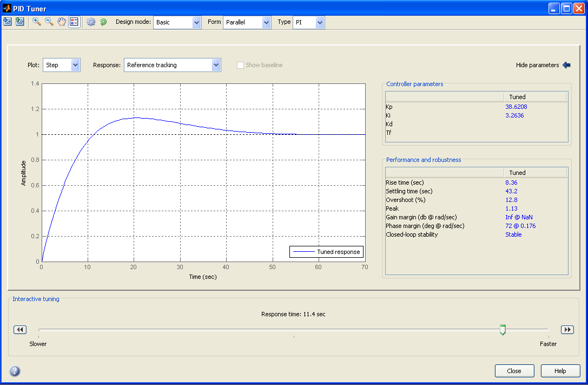Open the controller Type PI dropdown
This screenshot has width=588, height=385.
coord(308,22)
